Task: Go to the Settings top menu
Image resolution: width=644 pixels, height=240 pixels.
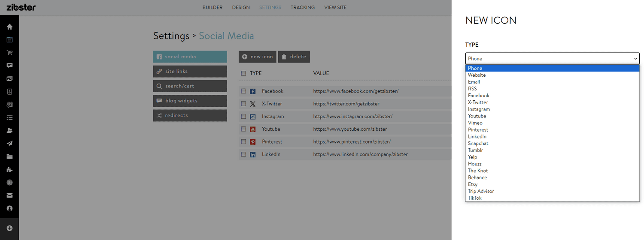Action: (270, 7)
